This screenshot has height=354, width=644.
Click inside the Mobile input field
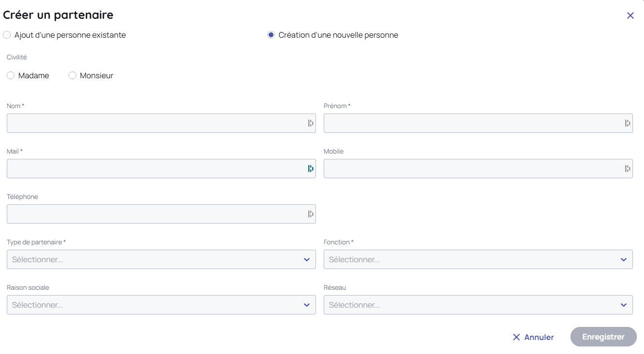tap(472, 169)
